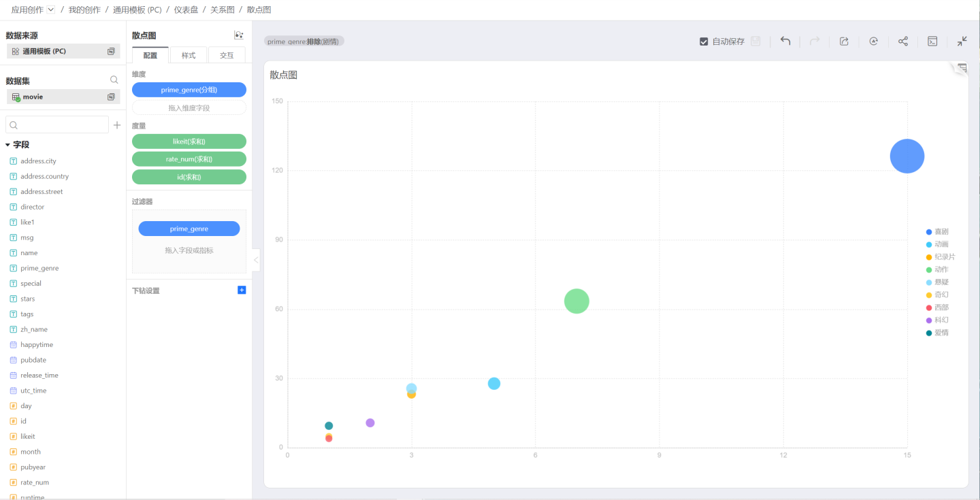Click the likeit(求和) measure pill
This screenshot has width=980, height=500.
tap(189, 141)
